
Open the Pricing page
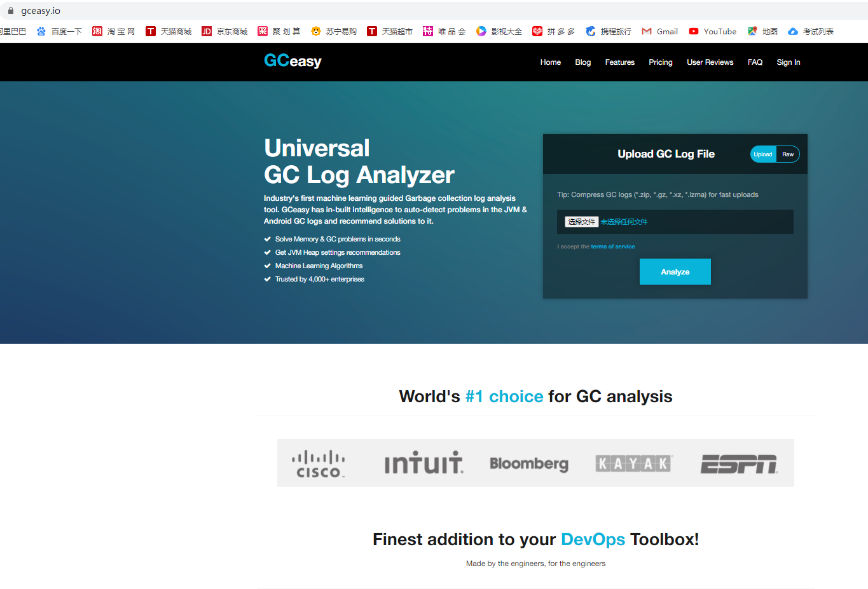click(x=661, y=62)
